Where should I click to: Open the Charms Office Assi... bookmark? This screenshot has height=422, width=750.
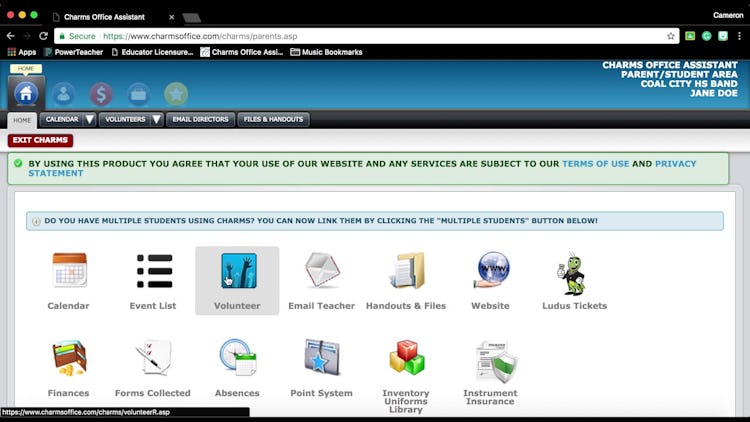point(242,52)
